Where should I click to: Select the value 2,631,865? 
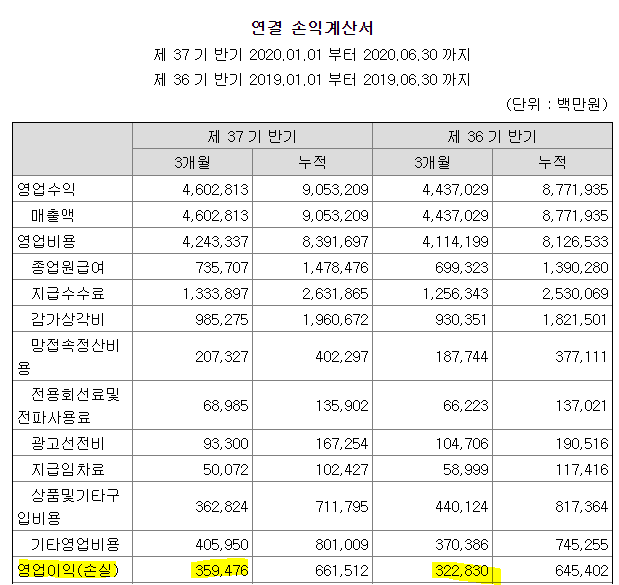point(335,294)
